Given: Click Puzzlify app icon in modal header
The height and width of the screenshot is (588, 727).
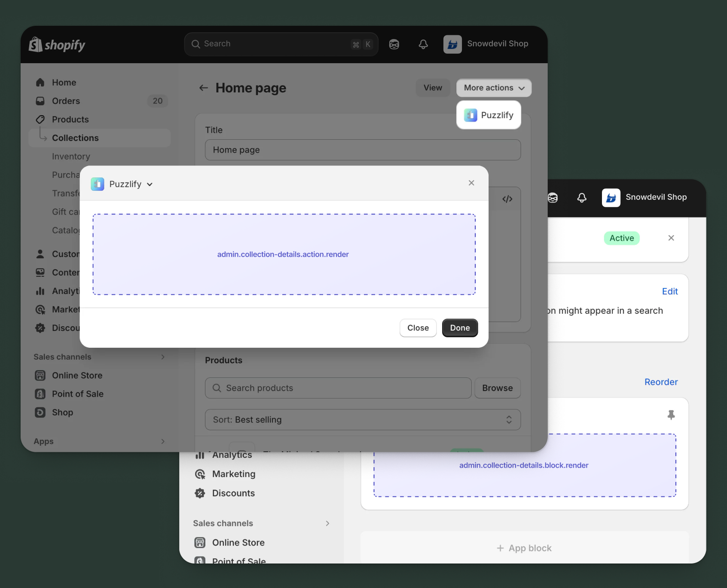Looking at the screenshot, I should (98, 184).
